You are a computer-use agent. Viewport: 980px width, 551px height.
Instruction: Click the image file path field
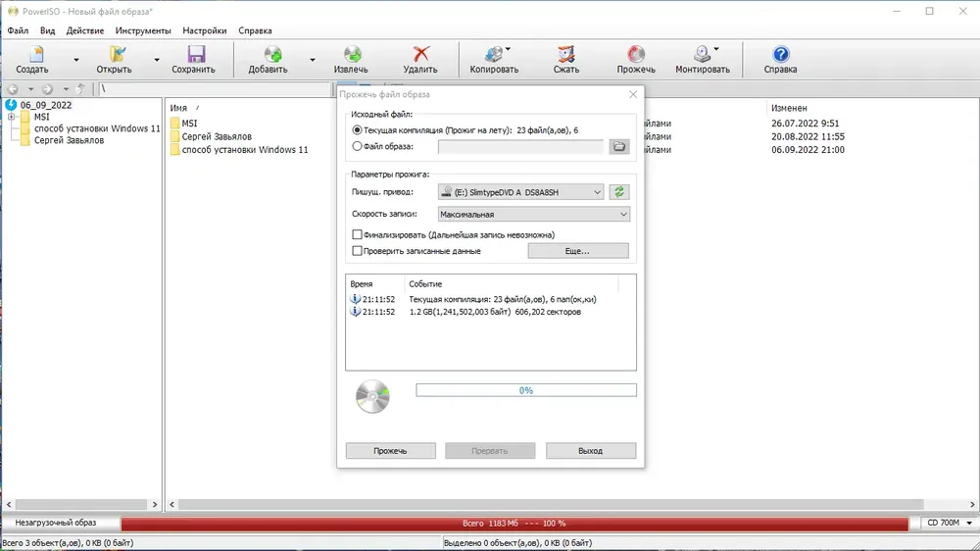tap(520, 146)
